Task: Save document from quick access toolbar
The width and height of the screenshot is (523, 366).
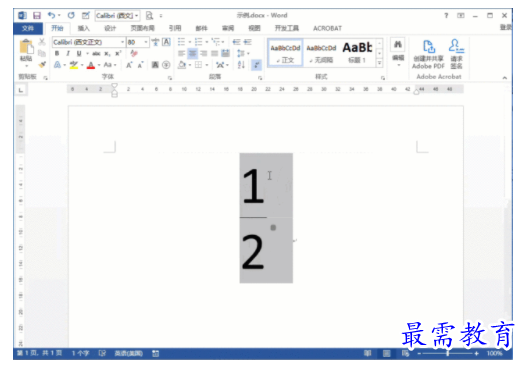Action: pyautogui.click(x=37, y=15)
